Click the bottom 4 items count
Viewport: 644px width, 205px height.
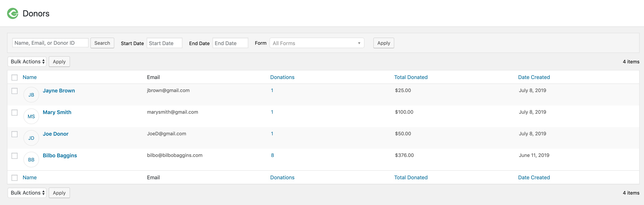[x=631, y=193]
